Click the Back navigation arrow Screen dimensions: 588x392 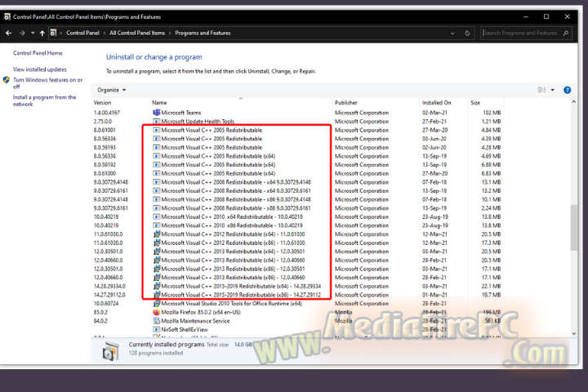click(x=8, y=33)
